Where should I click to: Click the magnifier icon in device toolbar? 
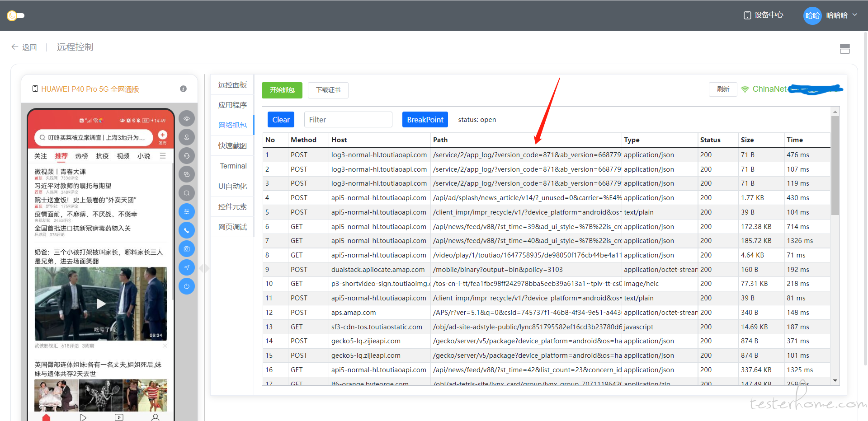point(186,193)
